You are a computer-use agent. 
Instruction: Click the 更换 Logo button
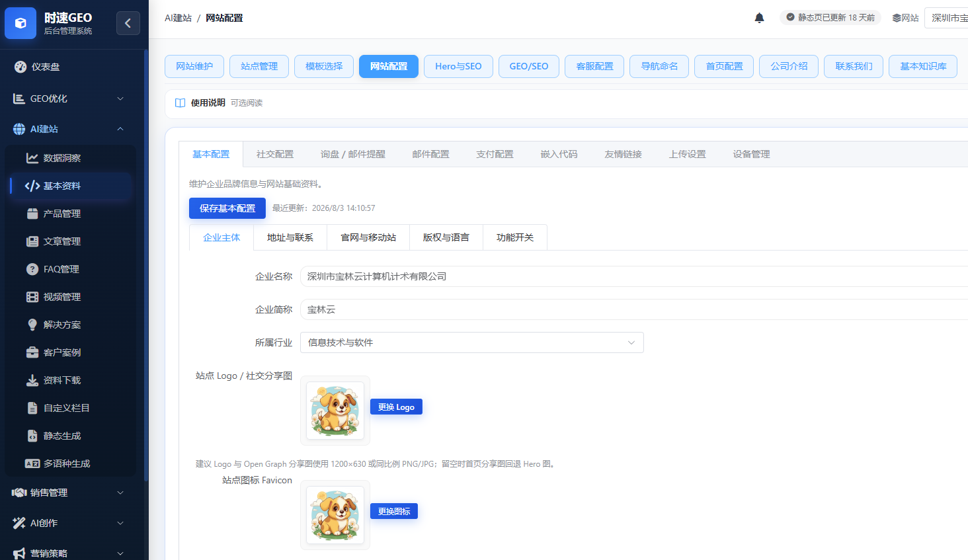point(396,407)
